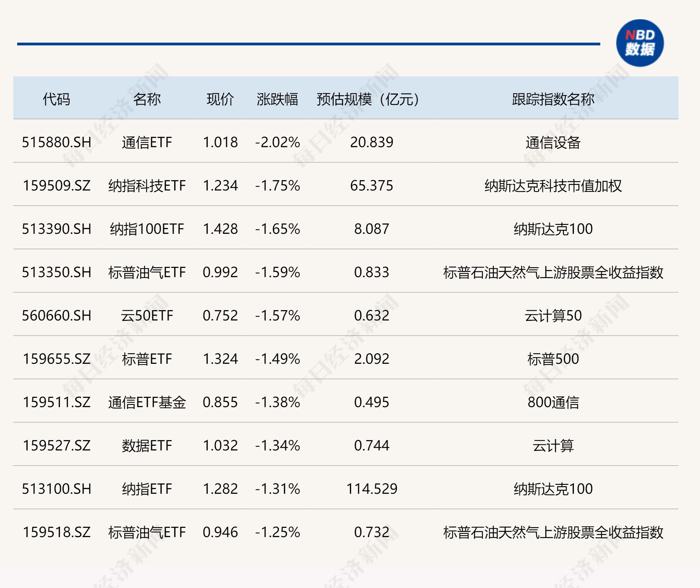Viewport: 700px width, 588px height.
Task: Click the scale value 65.375
Action: coord(372,186)
